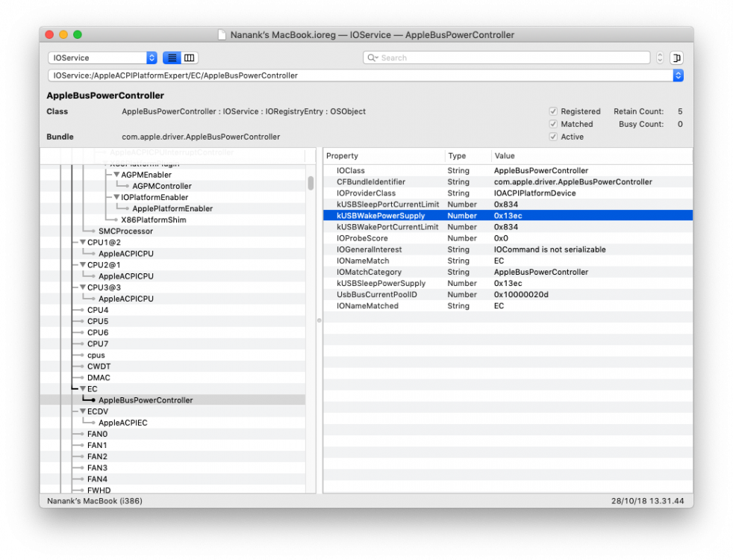This screenshot has width=733, height=560.
Task: Select the FAN4 tree item
Action: pos(97,479)
